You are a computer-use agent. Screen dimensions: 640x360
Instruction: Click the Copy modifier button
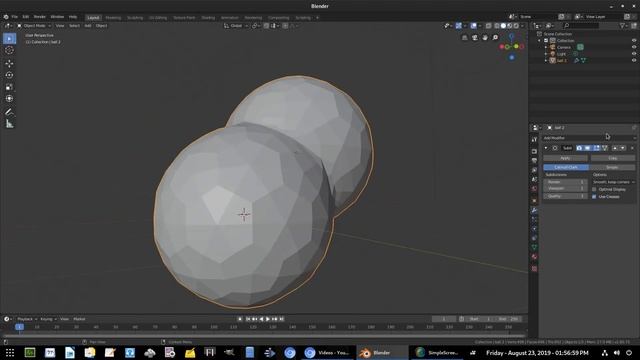(x=613, y=158)
